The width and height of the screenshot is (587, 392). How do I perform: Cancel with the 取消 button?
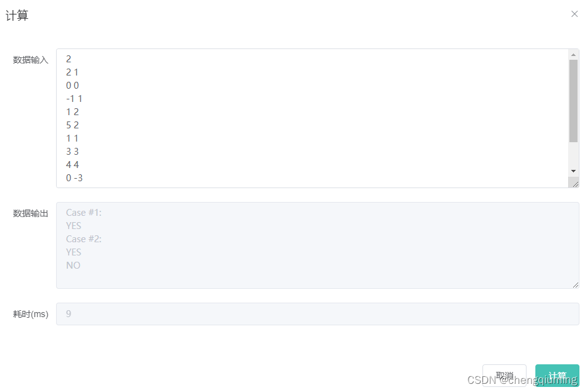tap(504, 375)
